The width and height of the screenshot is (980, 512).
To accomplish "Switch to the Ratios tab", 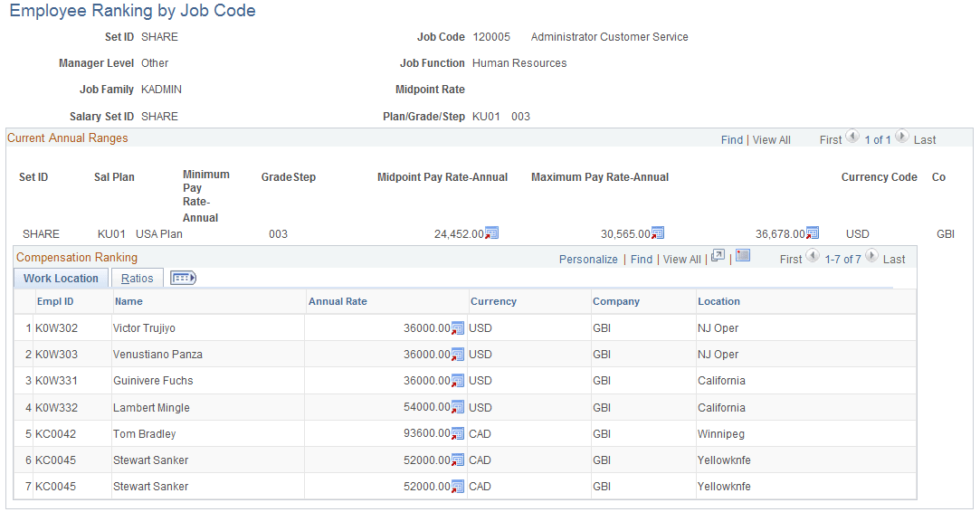I will pos(137,279).
